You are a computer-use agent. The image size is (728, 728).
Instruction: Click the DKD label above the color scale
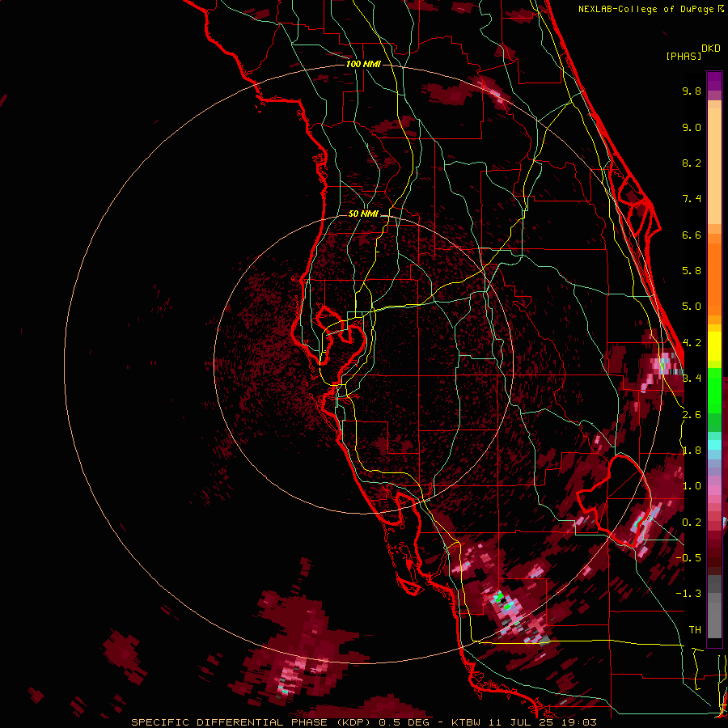(711, 49)
